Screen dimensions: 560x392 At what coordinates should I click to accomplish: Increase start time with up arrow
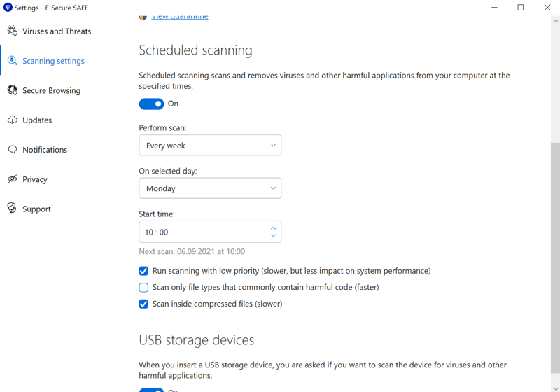[273, 227]
